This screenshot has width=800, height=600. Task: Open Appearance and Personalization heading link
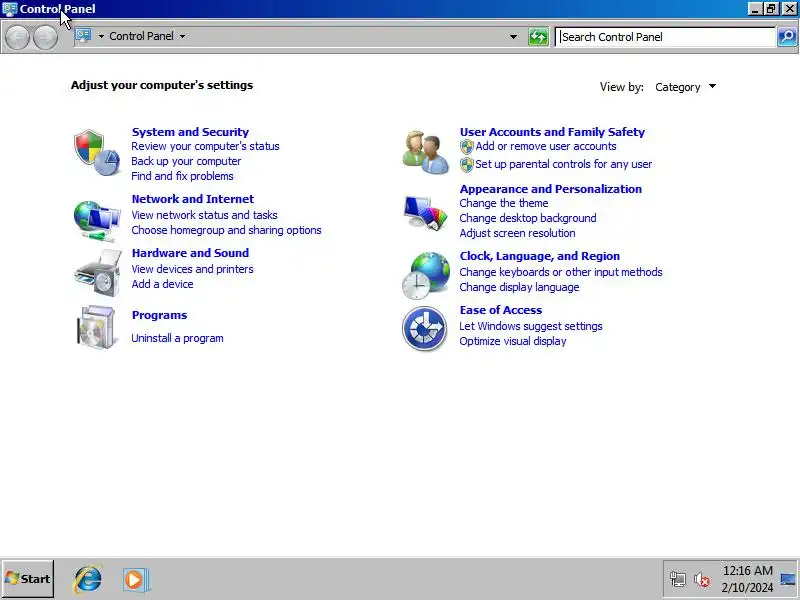point(551,189)
